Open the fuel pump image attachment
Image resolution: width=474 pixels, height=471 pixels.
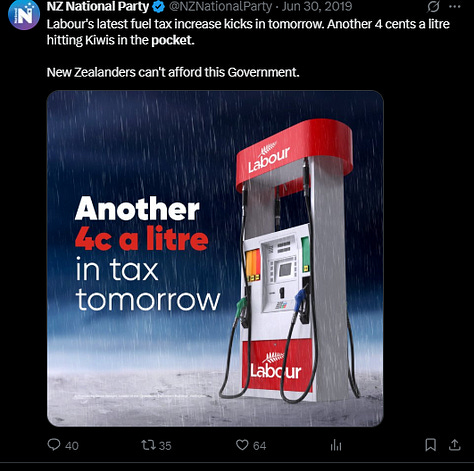pyautogui.click(x=215, y=258)
